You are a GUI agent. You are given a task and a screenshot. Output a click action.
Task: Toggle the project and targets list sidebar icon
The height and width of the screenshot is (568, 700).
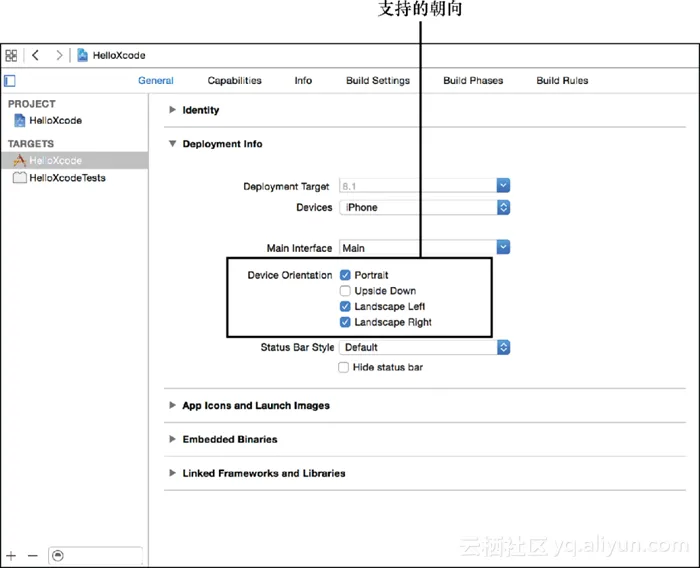10,81
